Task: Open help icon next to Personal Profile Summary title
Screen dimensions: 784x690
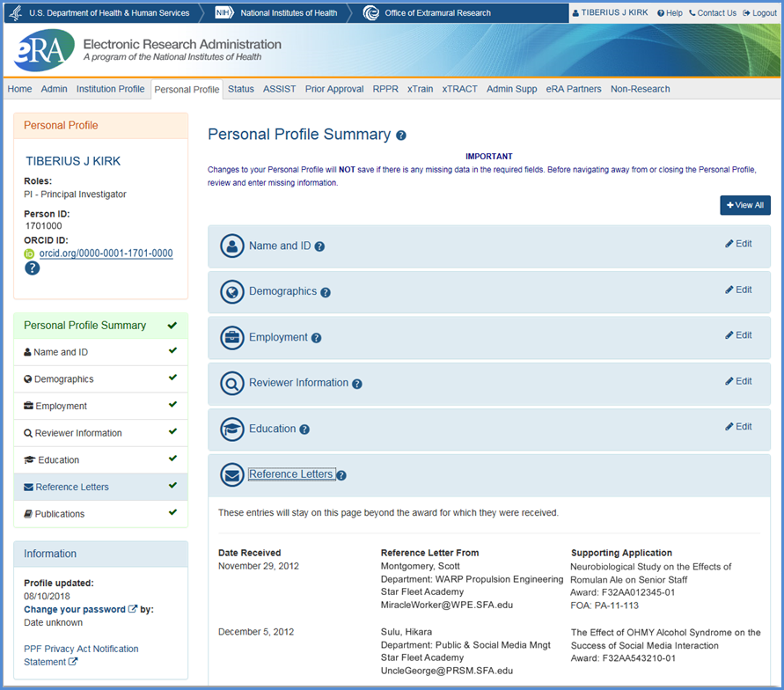Action: [x=401, y=135]
